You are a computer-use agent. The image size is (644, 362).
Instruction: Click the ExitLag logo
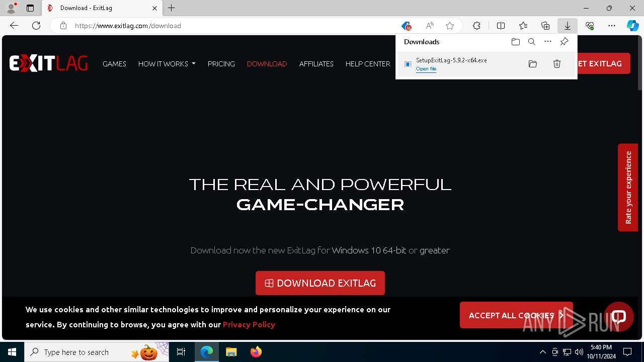(x=48, y=64)
